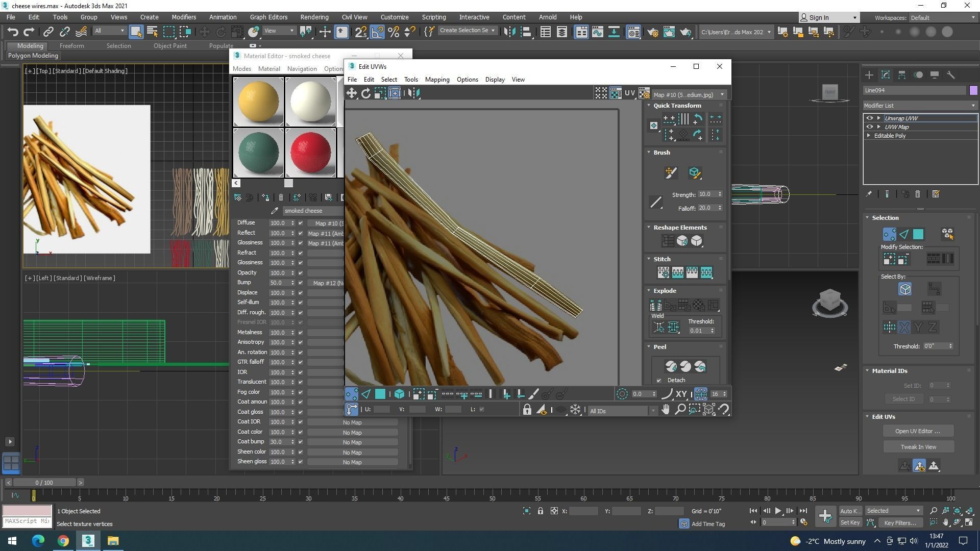The image size is (980, 551).
Task: Click the Mirror horizontal icon in UV editor
Action: click(x=414, y=93)
